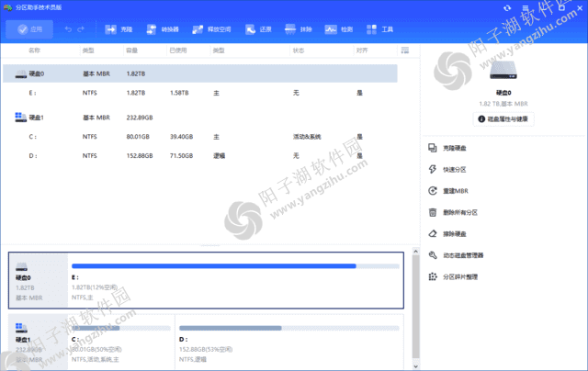Image resolution: width=588 pixels, height=371 pixels.
Task: Sort by the 状态 (Status) column header
Action: pos(299,51)
